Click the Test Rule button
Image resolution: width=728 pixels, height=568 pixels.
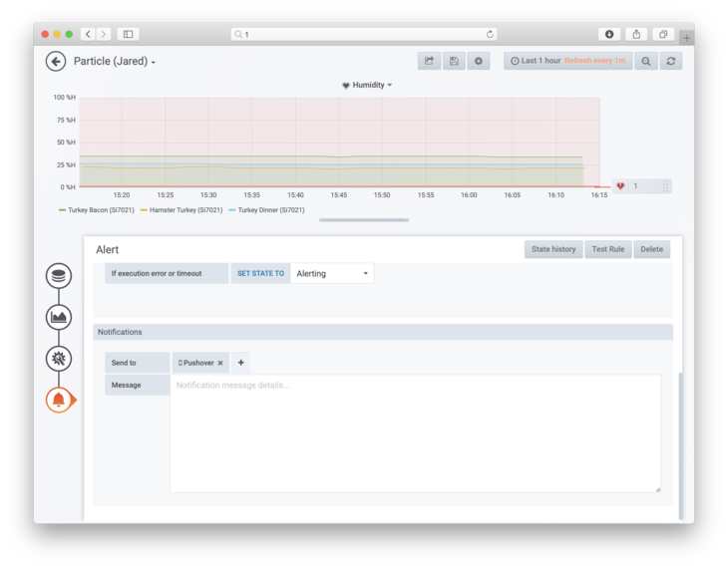click(x=607, y=249)
